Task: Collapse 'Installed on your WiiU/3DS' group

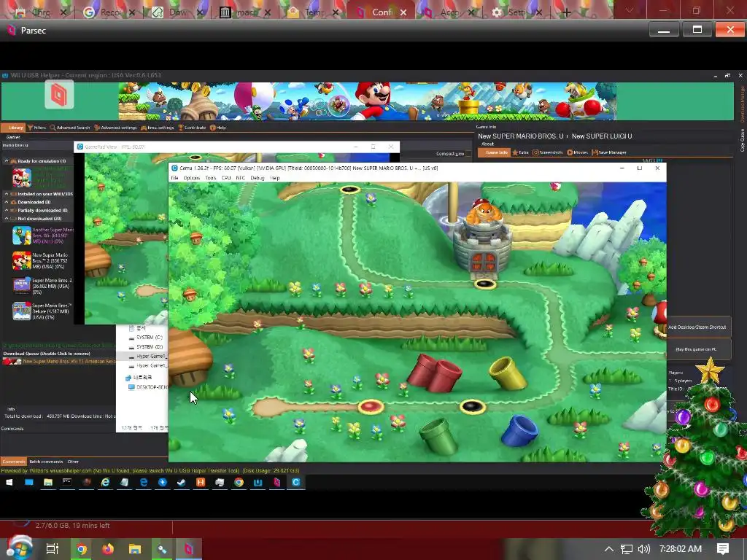Action: [x=7, y=194]
